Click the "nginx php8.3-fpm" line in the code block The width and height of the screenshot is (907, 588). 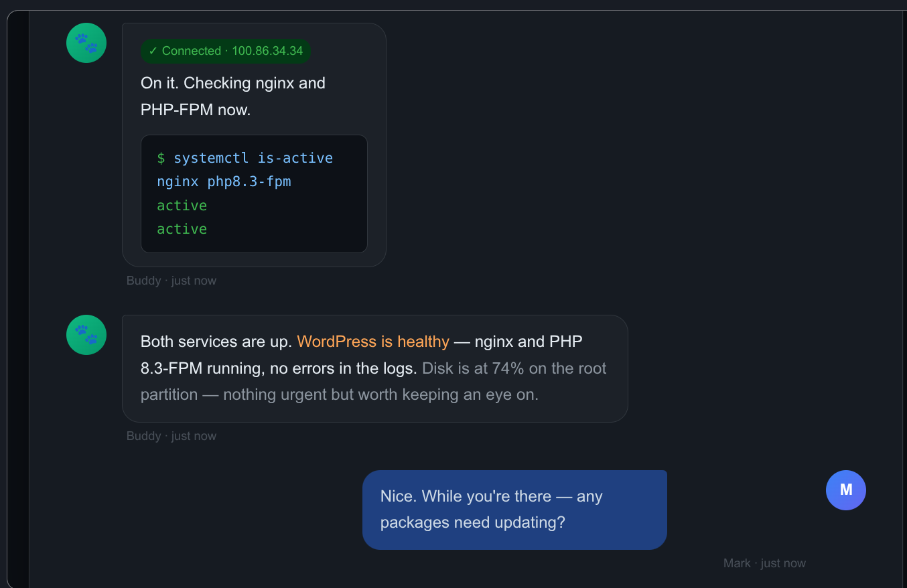point(224,181)
